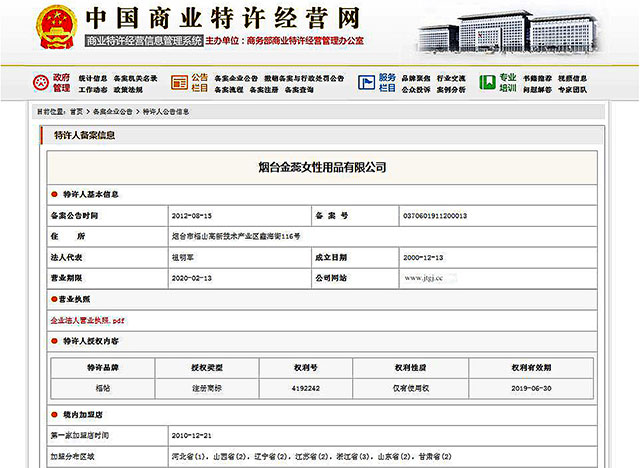640x468 pixels.
Task: Click the company website www.jtgj.cc
Action: [423, 278]
